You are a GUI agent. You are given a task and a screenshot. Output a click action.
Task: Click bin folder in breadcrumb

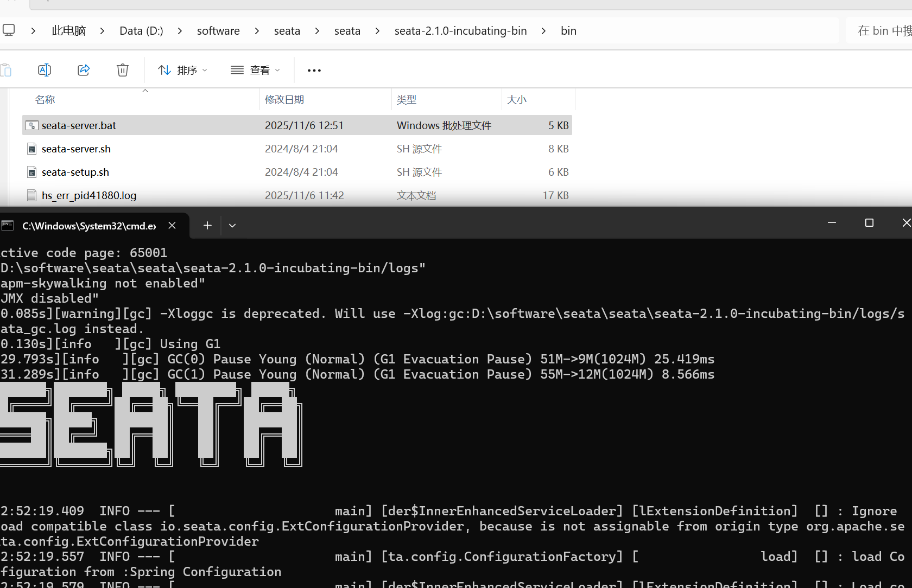568,31
